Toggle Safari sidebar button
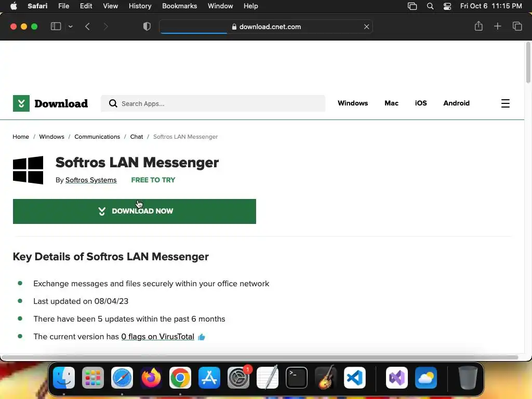Screen dimensions: 532x399 (56, 26)
